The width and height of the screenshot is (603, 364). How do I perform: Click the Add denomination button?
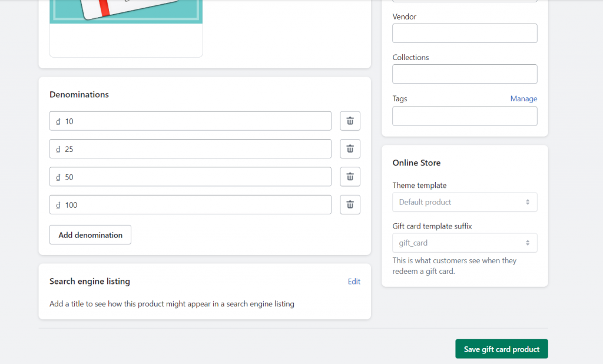pyautogui.click(x=90, y=234)
